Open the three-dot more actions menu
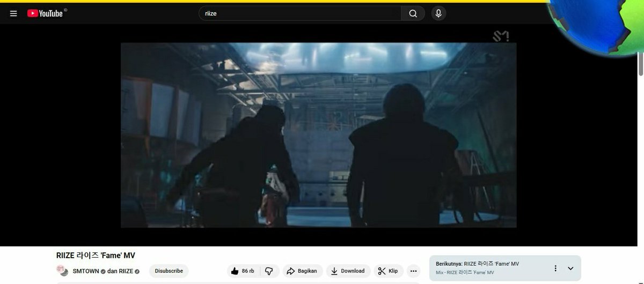644x284 pixels. [x=413, y=271]
